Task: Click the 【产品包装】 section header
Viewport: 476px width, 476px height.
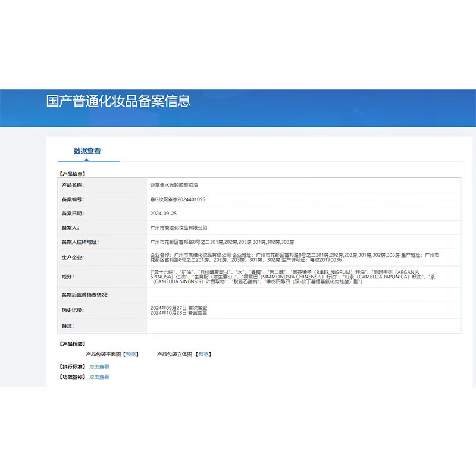Action: point(73,344)
